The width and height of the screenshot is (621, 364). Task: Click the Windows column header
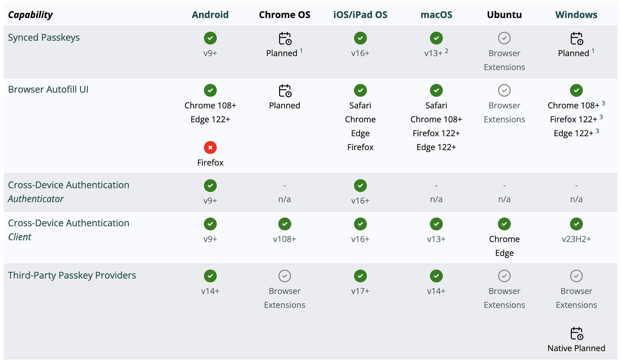click(x=576, y=15)
